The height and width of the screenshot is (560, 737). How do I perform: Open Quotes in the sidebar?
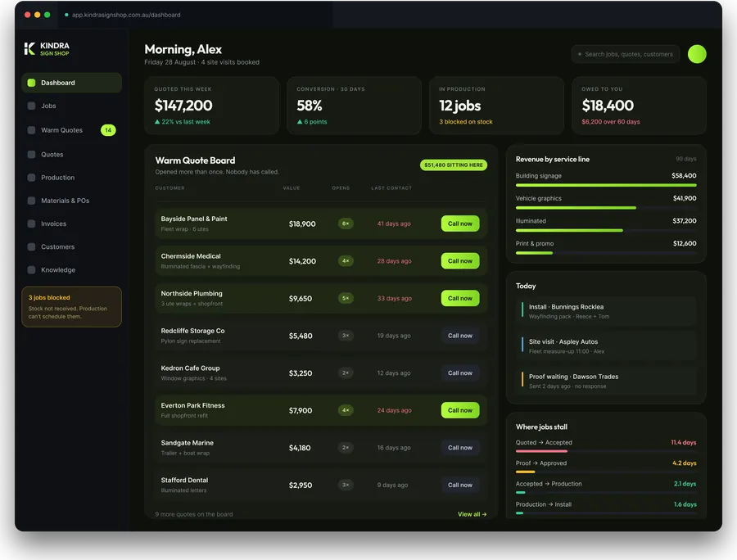tap(71, 154)
